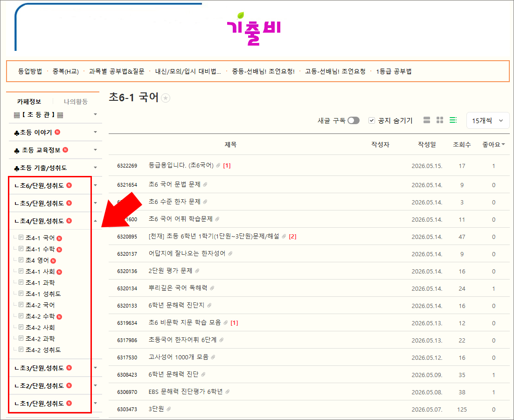Open the post 초6 비문학 지문 학습 모음
This screenshot has width=514, height=420.
(x=185, y=322)
